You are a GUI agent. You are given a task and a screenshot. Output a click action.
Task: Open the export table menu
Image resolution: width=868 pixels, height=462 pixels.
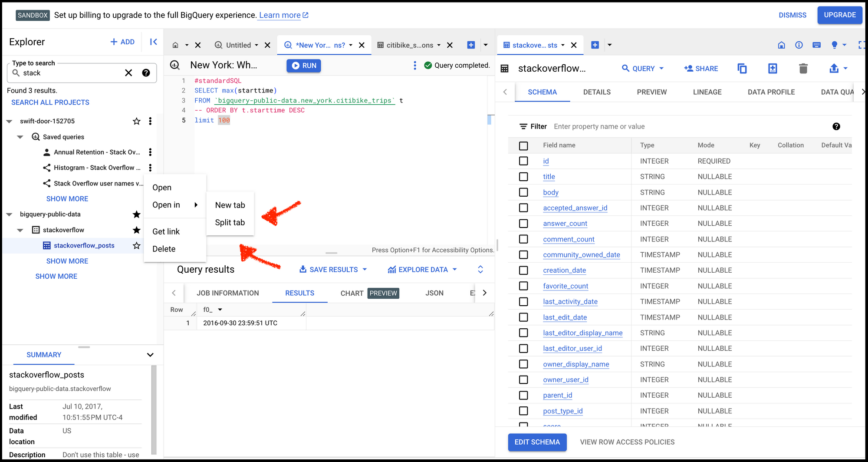[x=838, y=68]
